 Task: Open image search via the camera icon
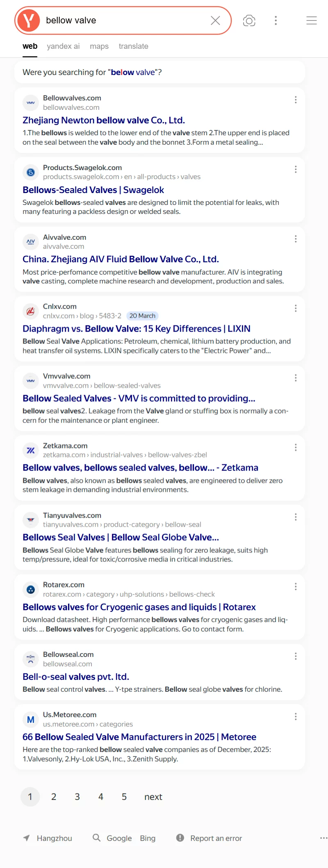click(249, 20)
